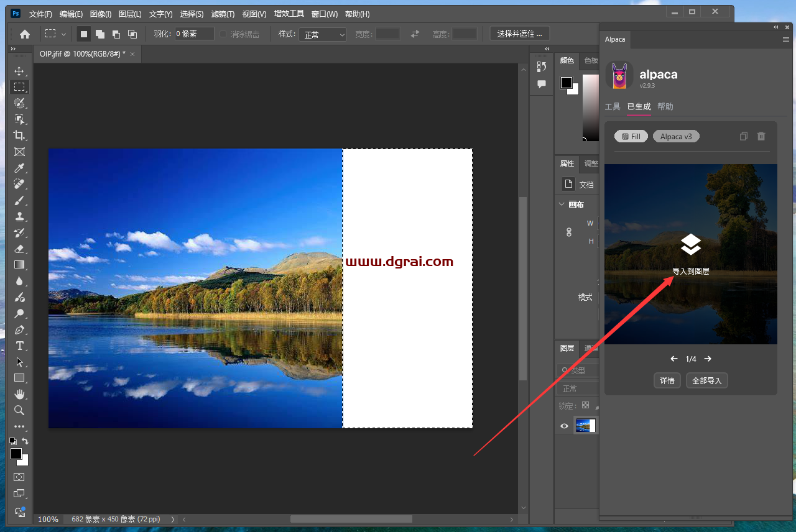Collapse the 画布 canvas section
This screenshot has width=796, height=532.
click(562, 204)
